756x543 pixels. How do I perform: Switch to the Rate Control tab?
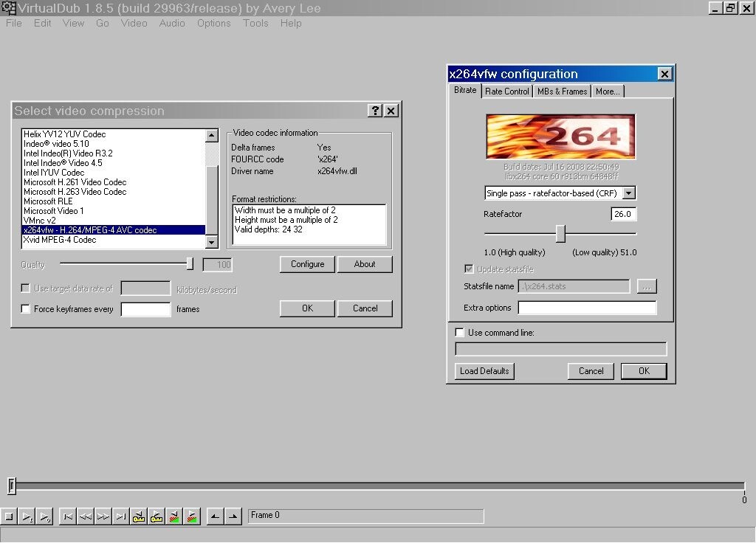click(x=507, y=91)
